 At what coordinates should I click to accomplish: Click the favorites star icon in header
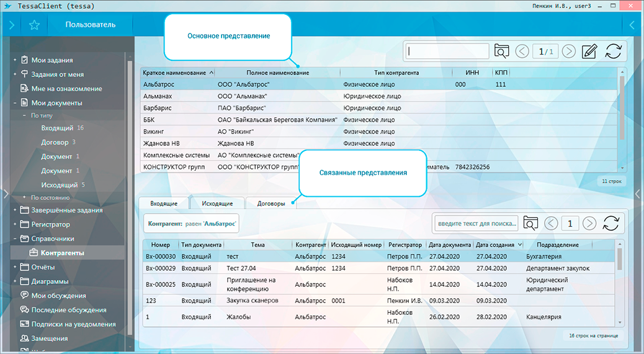[x=34, y=25]
